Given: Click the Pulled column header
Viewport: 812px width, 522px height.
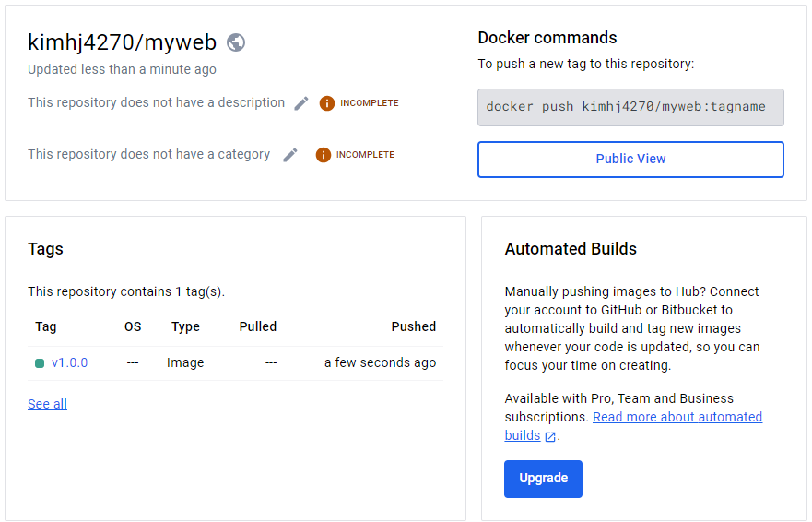Looking at the screenshot, I should [x=257, y=326].
